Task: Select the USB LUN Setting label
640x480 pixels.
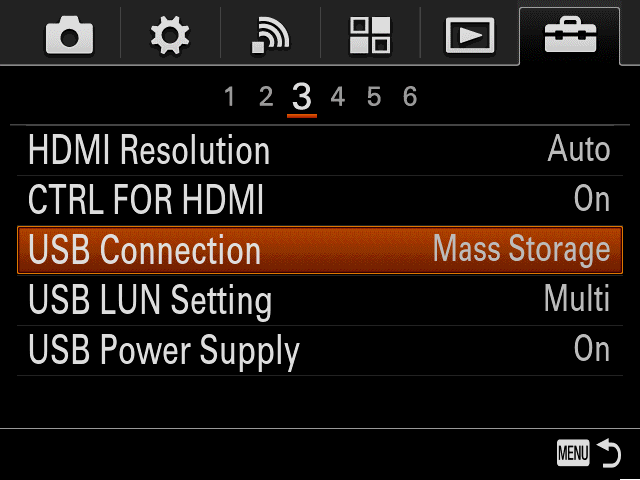Action: pyautogui.click(x=150, y=300)
